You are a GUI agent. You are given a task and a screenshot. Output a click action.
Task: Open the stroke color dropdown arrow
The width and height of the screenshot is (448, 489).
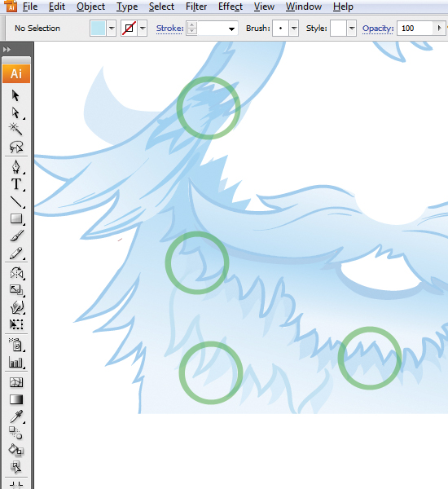click(x=143, y=29)
